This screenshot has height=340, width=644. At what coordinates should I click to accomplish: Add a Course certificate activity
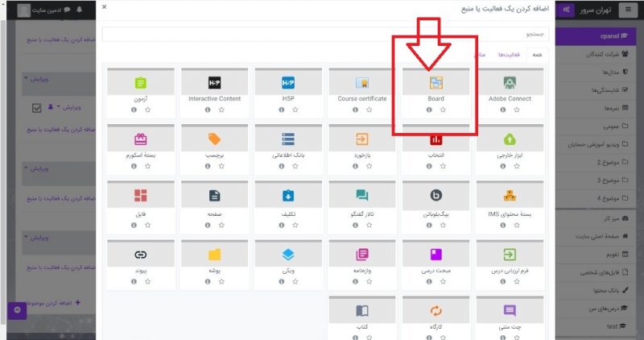pyautogui.click(x=362, y=83)
